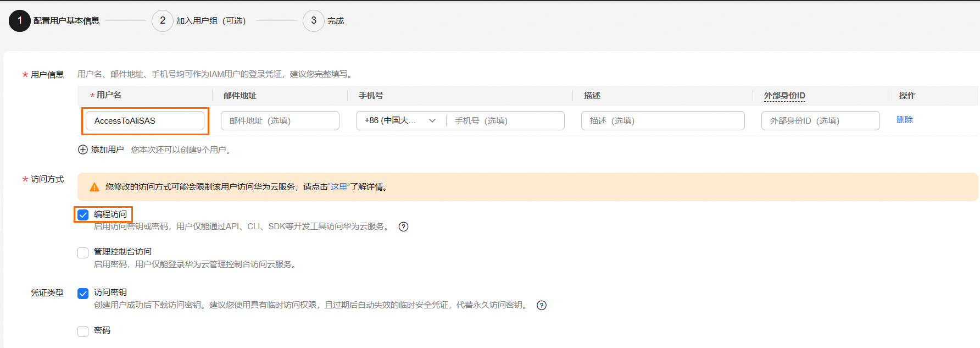This screenshot has height=348, width=980.
Task: Click the 手机号 column header
Action: click(371, 96)
